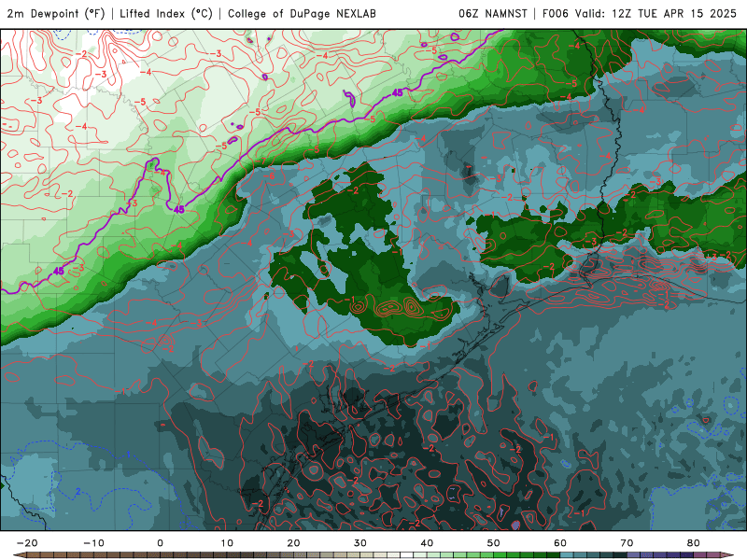Click the 30 label on the color scale
This screenshot has width=747, height=560.
point(360,543)
